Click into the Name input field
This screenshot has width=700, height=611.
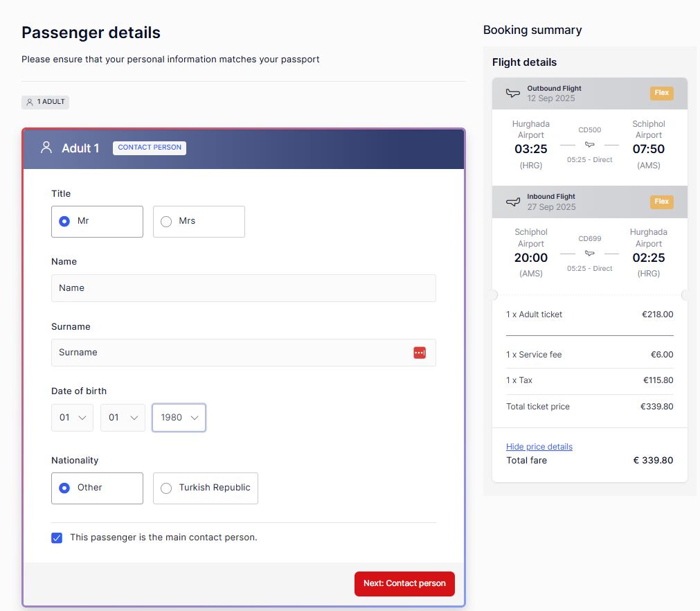point(243,288)
